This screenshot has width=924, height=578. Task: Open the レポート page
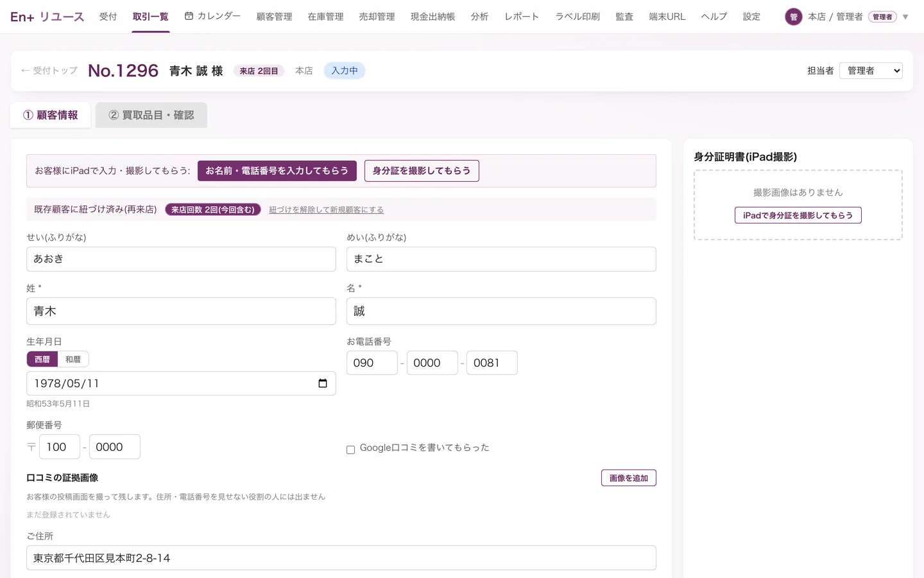522,17
